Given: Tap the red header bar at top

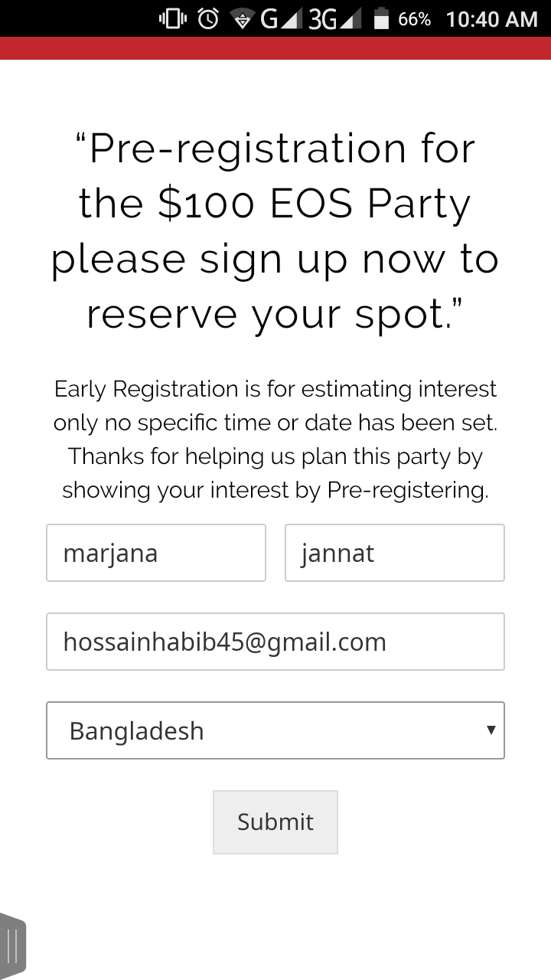Looking at the screenshot, I should coord(275,47).
